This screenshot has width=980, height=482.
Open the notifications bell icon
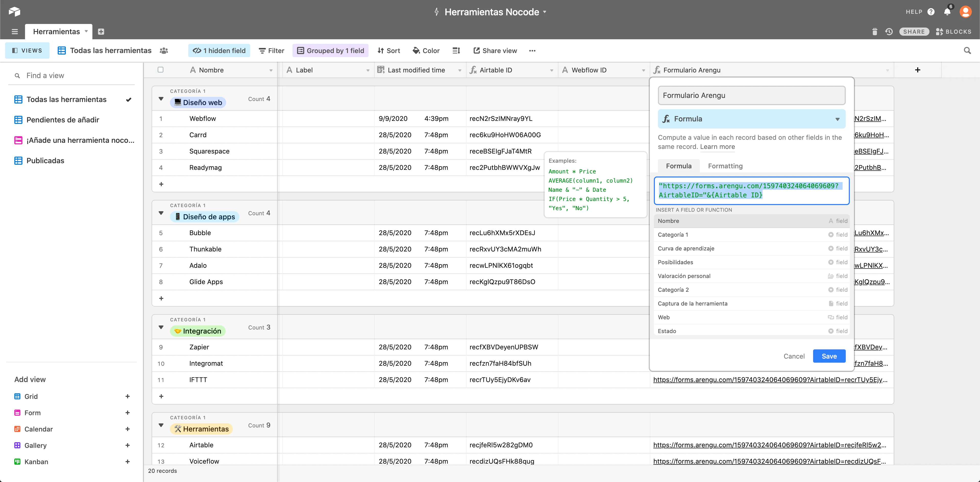point(947,12)
